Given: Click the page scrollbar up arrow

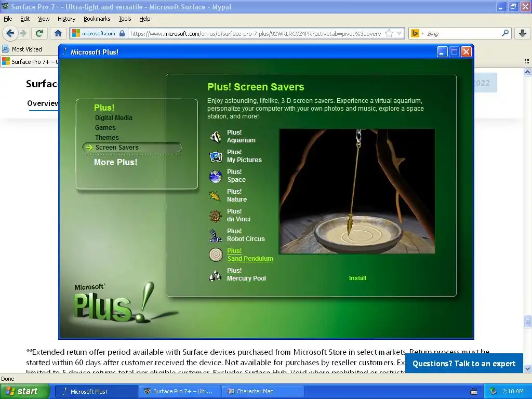Looking at the screenshot, I should 527,72.
